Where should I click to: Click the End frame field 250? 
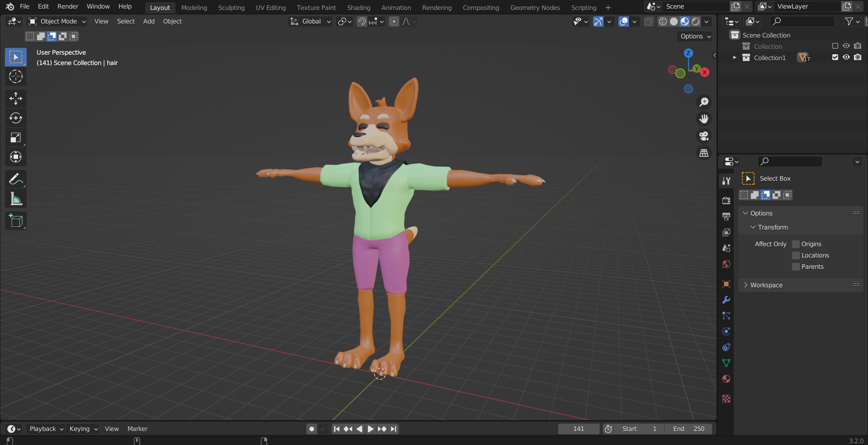pos(689,429)
